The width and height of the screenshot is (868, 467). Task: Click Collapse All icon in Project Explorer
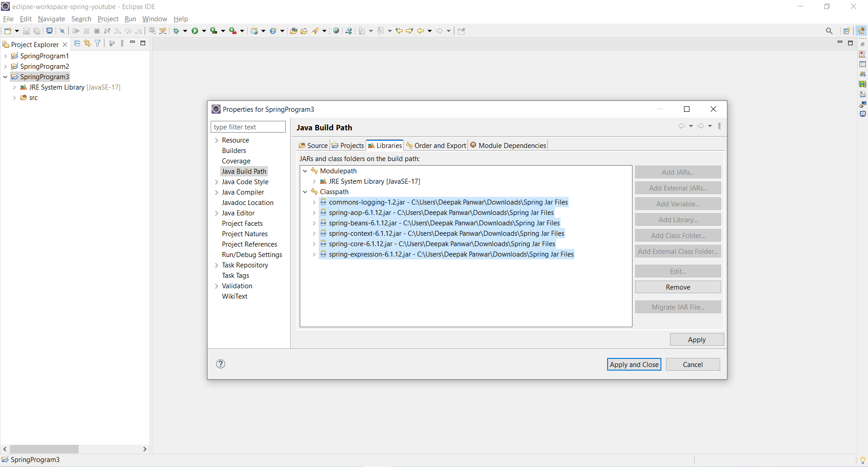point(77,43)
